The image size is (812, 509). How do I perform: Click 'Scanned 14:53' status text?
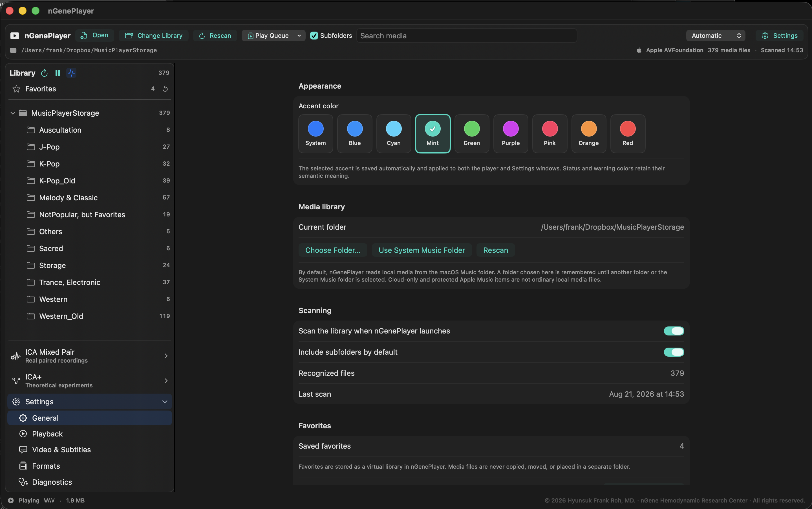coord(782,50)
